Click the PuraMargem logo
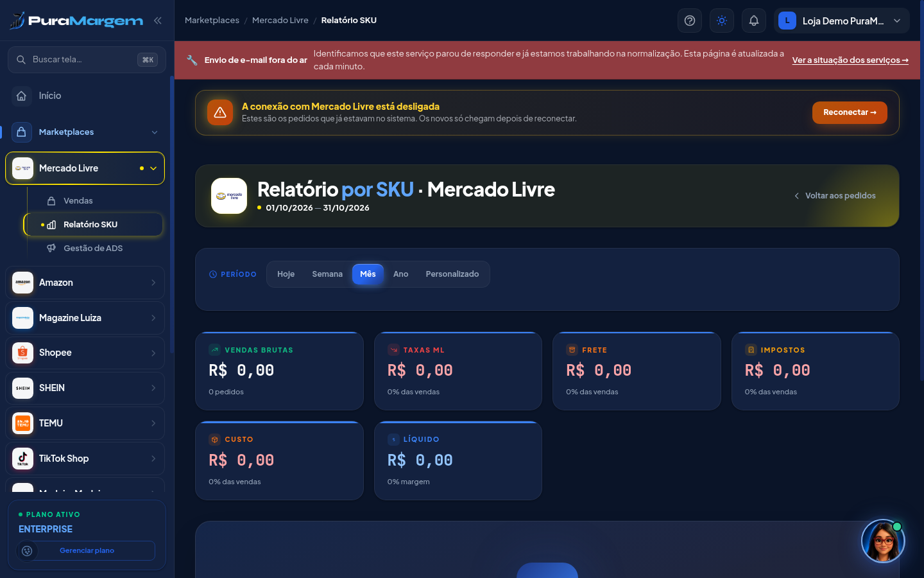This screenshot has height=578, width=924. [x=76, y=21]
